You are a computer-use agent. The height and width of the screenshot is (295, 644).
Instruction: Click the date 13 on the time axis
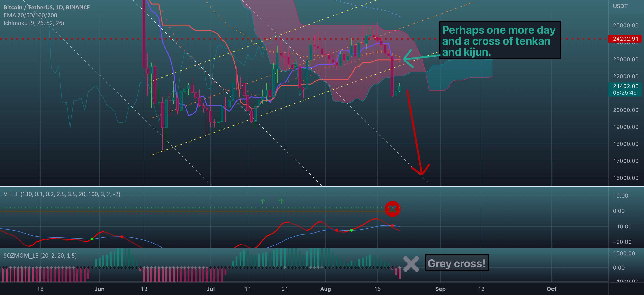click(x=144, y=289)
